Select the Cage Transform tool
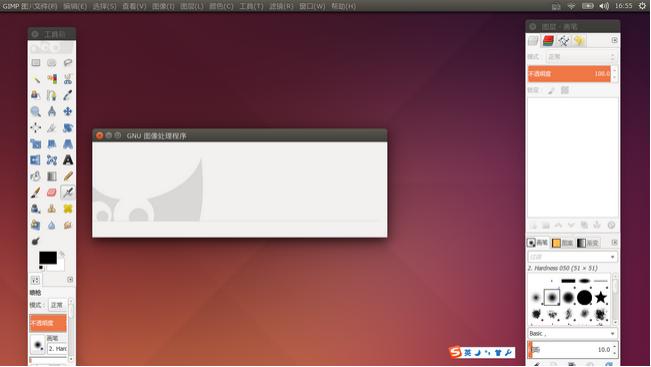The image size is (651, 367). pyautogui.click(x=51, y=160)
